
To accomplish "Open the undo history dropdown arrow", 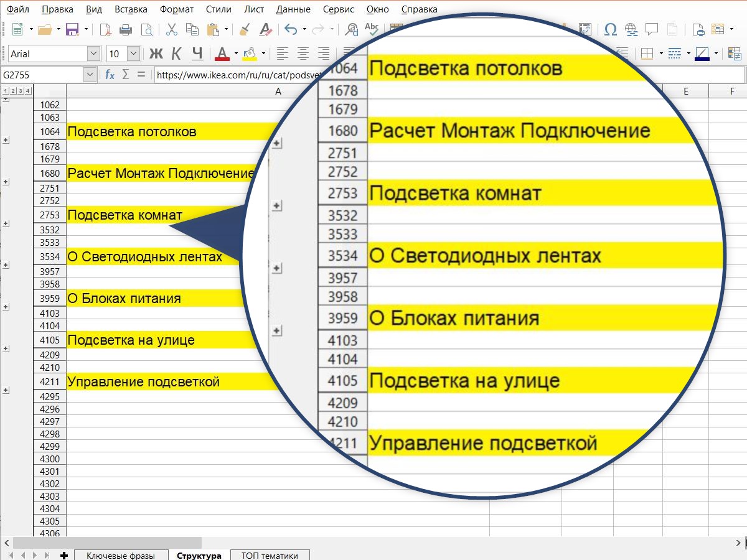I will click(x=304, y=29).
